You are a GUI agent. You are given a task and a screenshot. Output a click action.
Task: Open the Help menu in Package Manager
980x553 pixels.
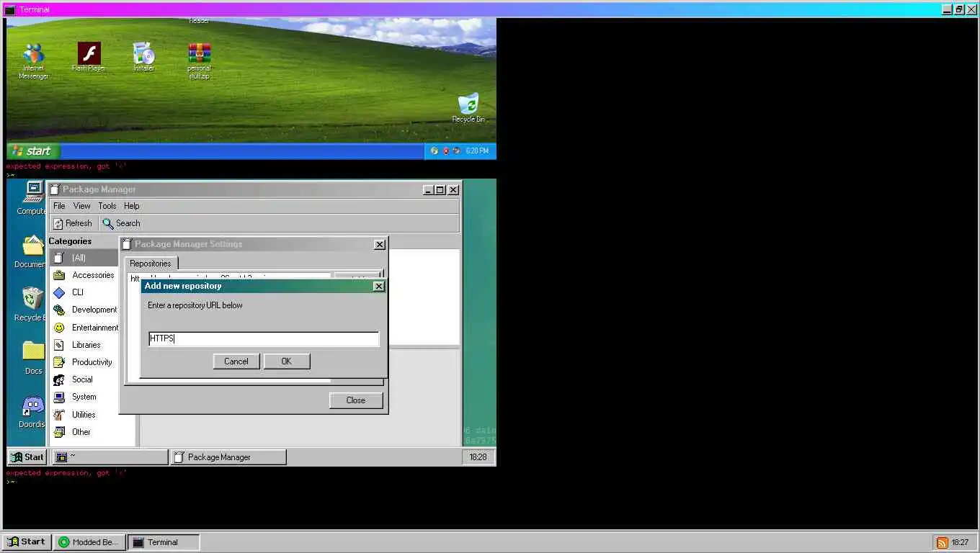(x=132, y=206)
